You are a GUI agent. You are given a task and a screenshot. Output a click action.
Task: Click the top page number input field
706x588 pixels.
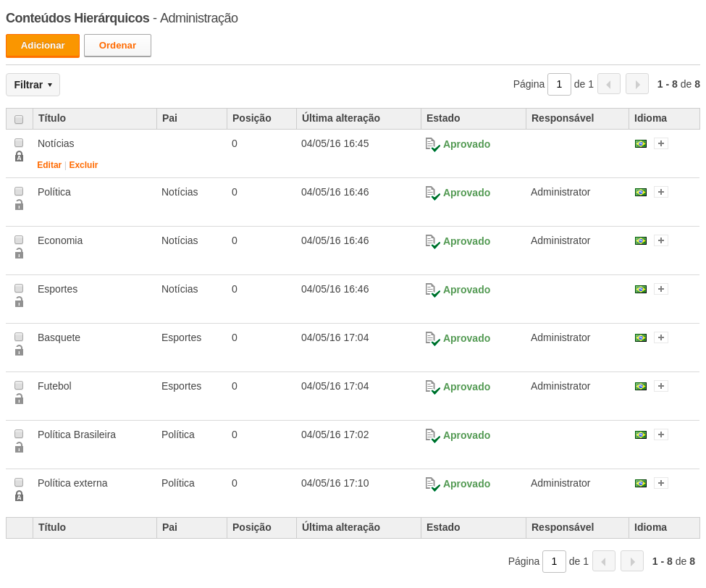[x=559, y=84]
